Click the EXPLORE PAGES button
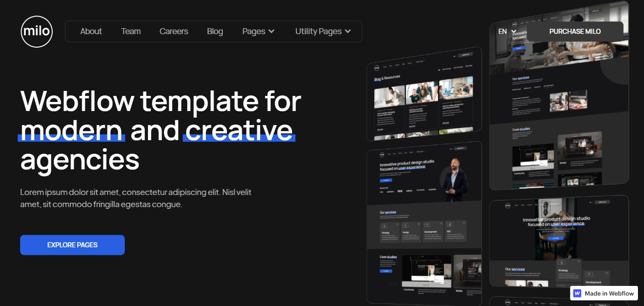 point(72,245)
